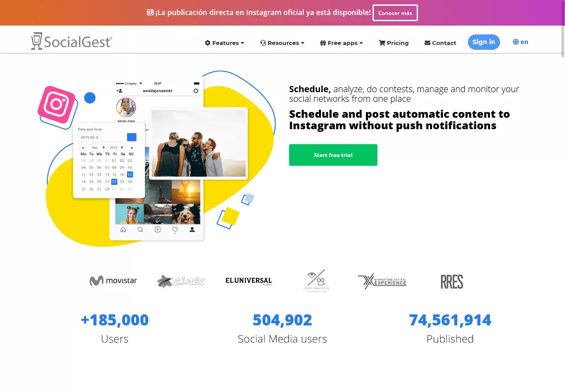
Task: Click the pink Instagram icon illustration
Action: click(56, 105)
